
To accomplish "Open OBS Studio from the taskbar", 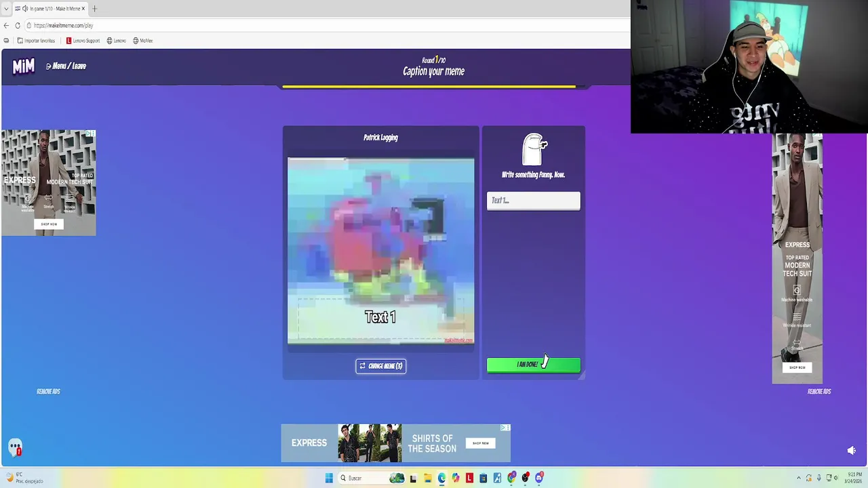I will coord(525,479).
